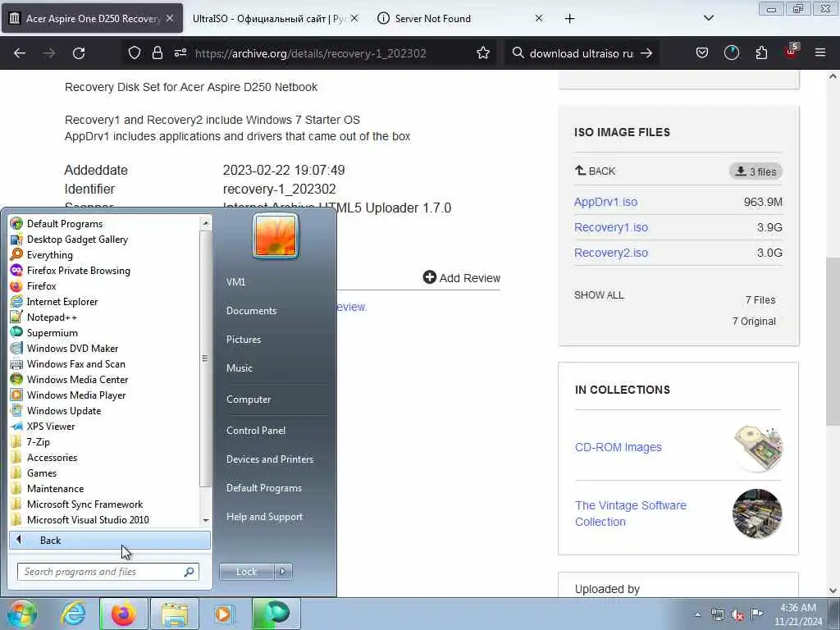Click the Lock button
The height and width of the screenshot is (630, 840).
pyautogui.click(x=246, y=572)
